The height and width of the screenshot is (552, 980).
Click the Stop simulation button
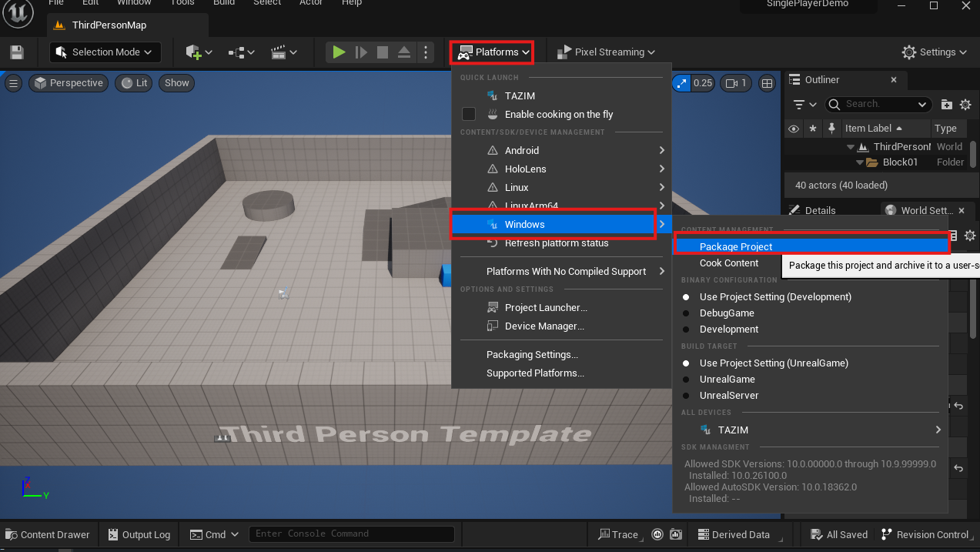coord(383,52)
